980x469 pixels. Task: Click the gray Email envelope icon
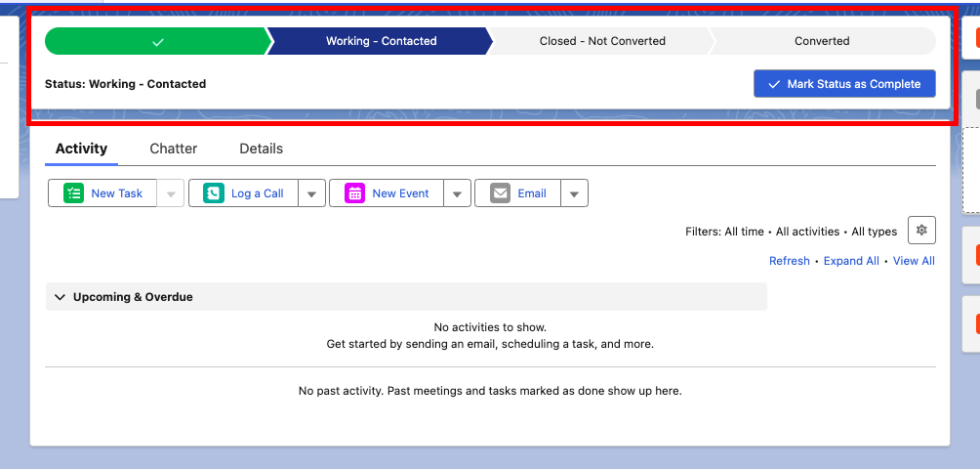click(x=500, y=193)
